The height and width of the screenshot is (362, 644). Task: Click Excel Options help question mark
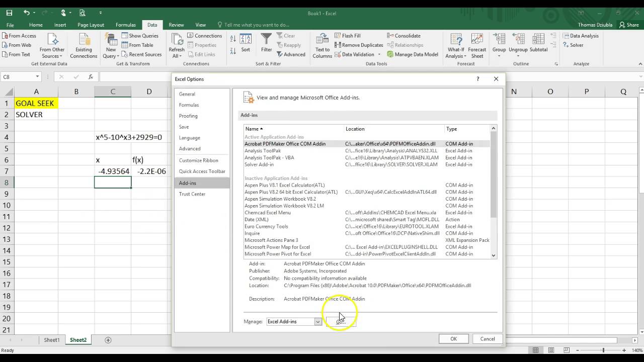(x=477, y=79)
